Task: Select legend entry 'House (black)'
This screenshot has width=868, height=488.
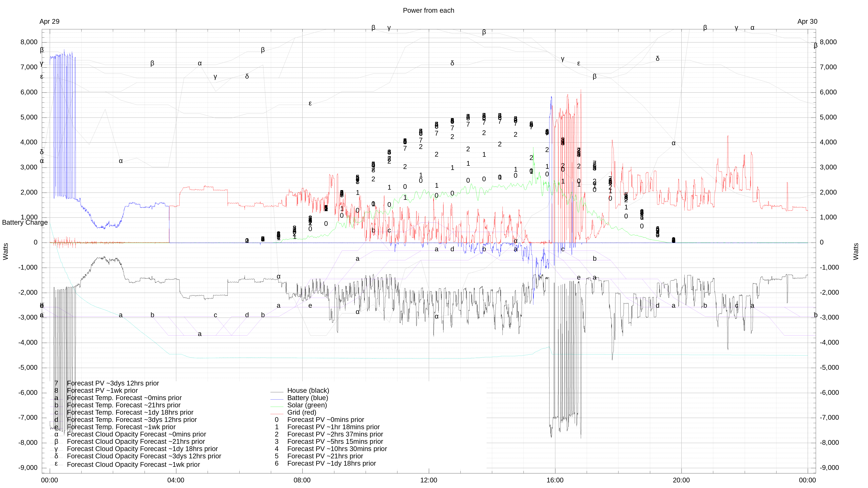Action: click(308, 391)
